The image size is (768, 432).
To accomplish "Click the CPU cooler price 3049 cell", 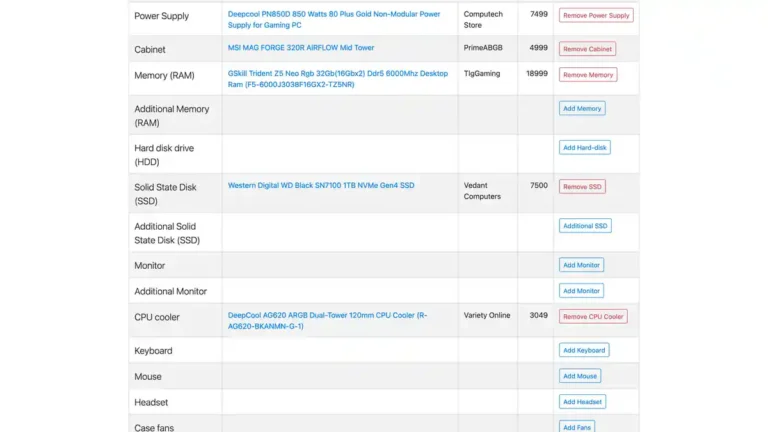I will (538, 316).
